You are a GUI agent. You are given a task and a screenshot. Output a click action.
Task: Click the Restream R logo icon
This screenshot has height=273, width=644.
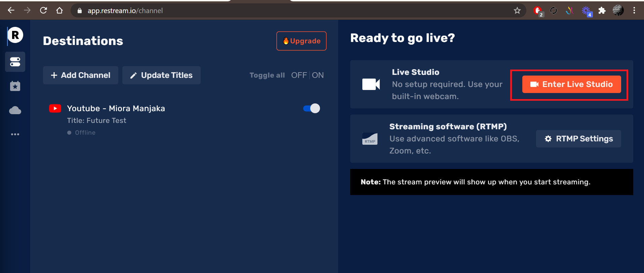point(15,35)
